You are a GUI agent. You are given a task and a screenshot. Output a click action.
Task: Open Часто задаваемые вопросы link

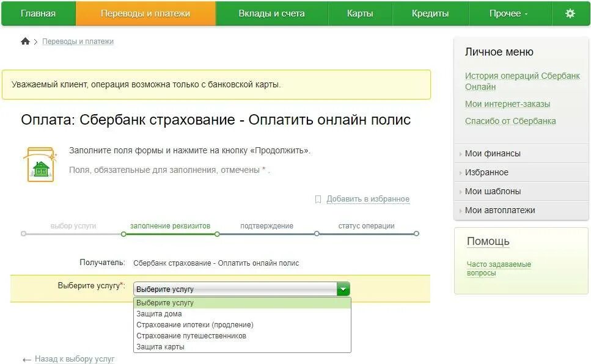point(499,268)
